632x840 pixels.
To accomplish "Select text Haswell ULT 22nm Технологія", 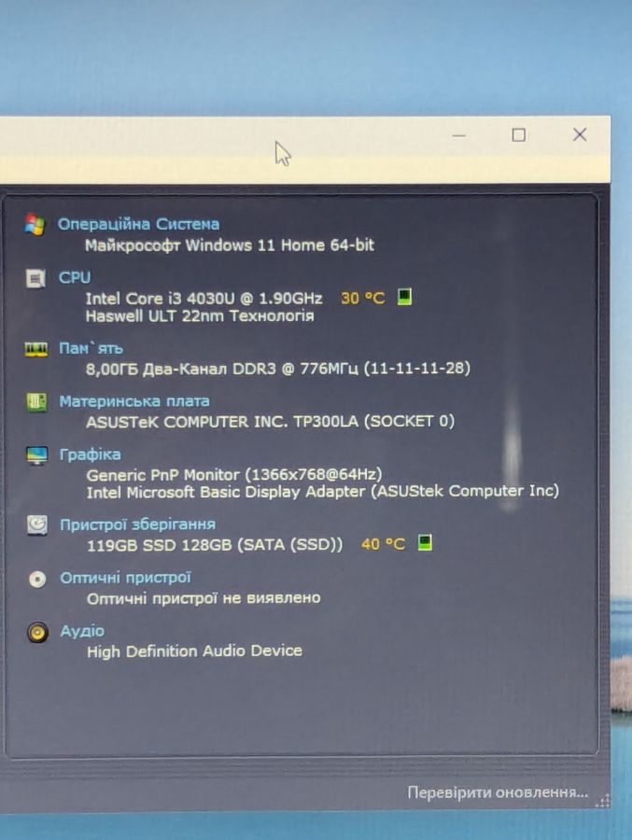I will pyautogui.click(x=200, y=315).
